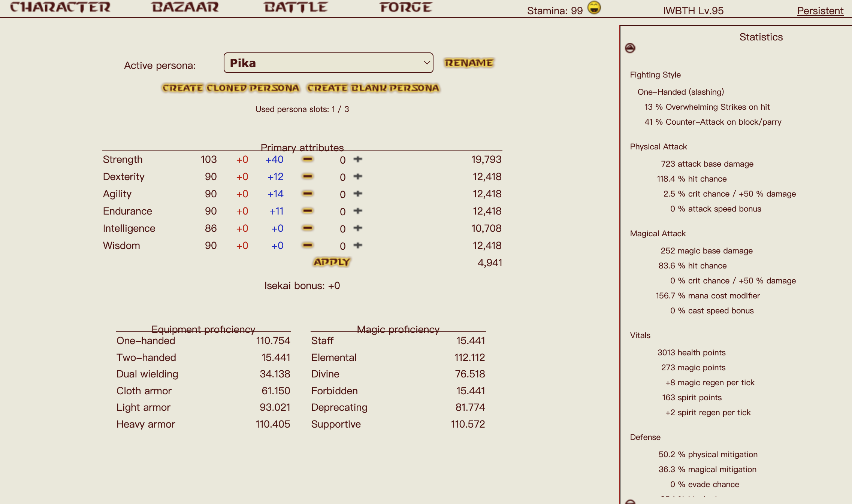Decrease Dexterity with its minus icon

(x=307, y=176)
